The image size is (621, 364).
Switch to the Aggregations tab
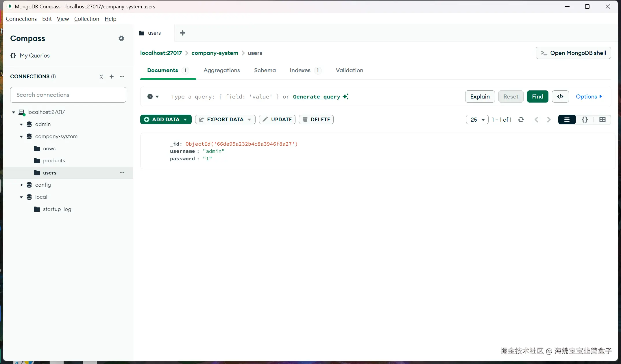point(221,70)
